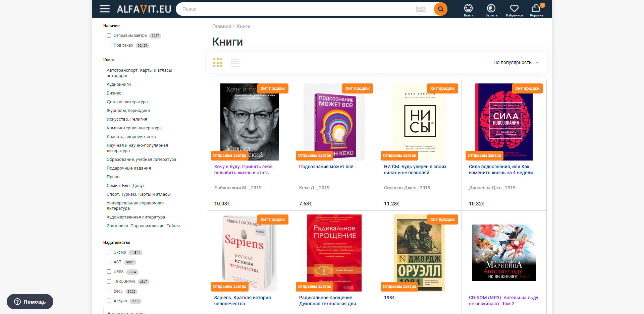
Task: Open Избранное heart favorites icon
Action: [514, 10]
